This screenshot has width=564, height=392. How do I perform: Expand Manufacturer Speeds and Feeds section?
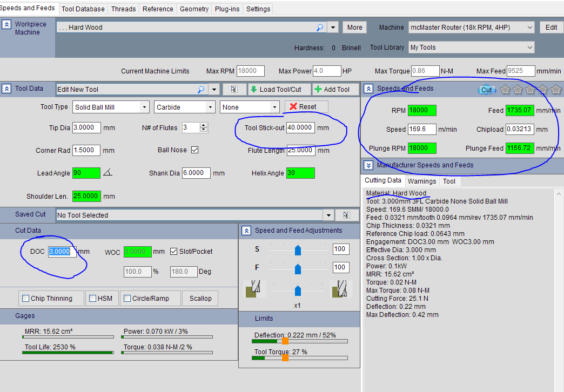[x=368, y=165]
